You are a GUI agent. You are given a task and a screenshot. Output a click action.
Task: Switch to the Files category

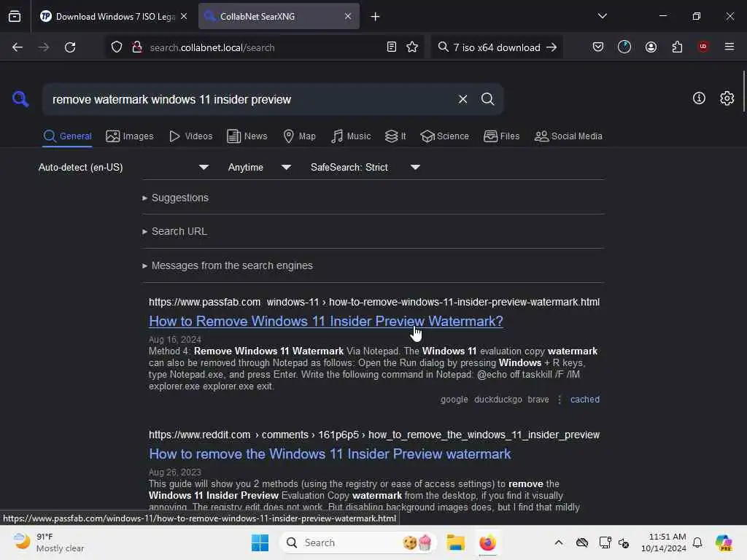point(502,136)
